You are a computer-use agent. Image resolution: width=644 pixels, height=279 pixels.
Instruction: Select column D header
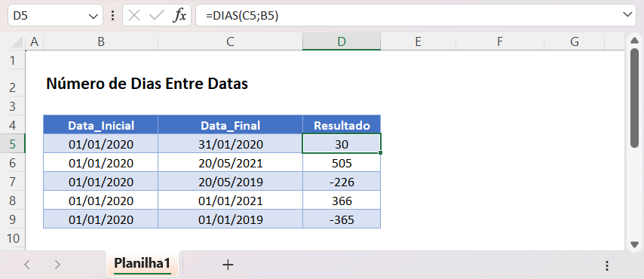[x=342, y=41]
